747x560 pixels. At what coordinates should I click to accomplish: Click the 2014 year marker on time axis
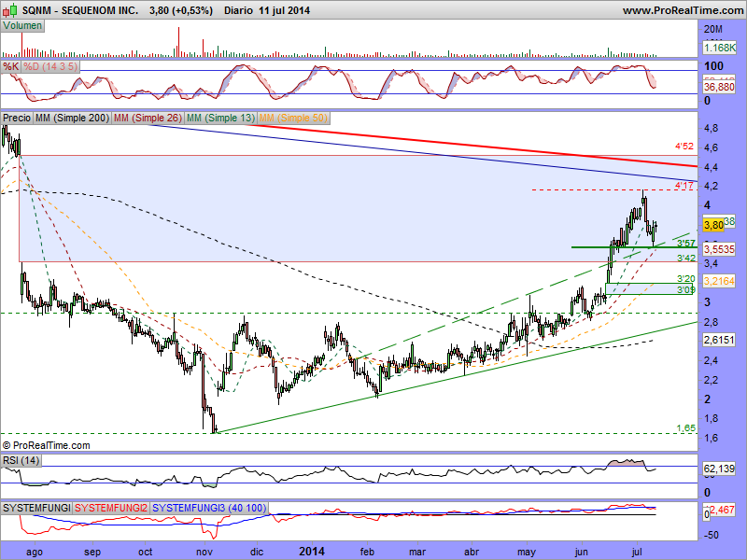point(312,552)
